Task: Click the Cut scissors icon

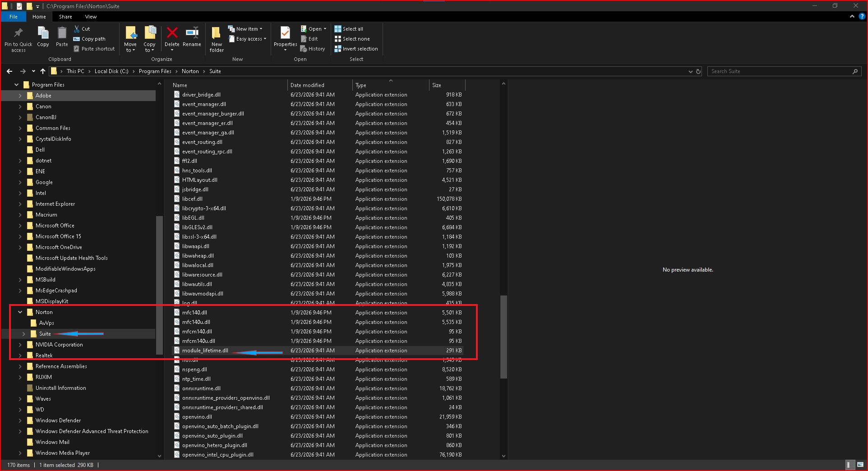Action: (77, 28)
